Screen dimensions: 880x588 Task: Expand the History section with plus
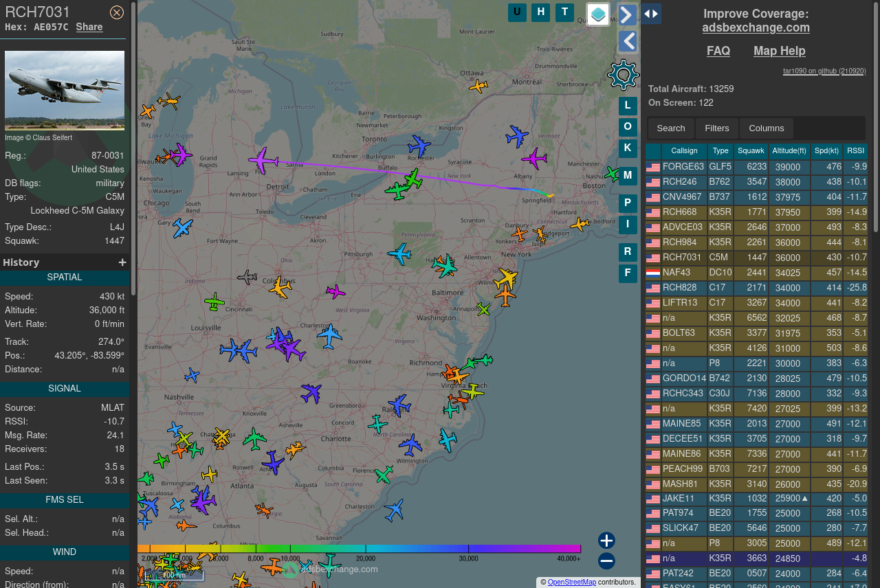[x=122, y=262]
